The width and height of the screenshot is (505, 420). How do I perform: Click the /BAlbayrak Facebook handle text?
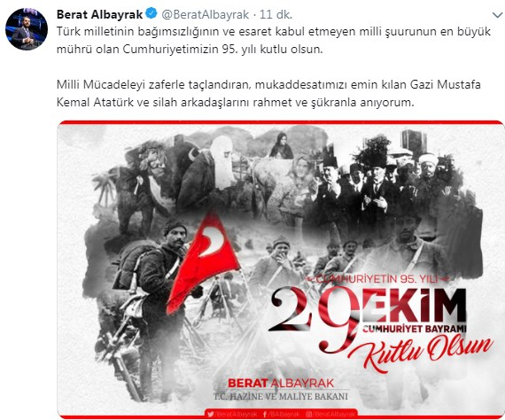click(284, 414)
